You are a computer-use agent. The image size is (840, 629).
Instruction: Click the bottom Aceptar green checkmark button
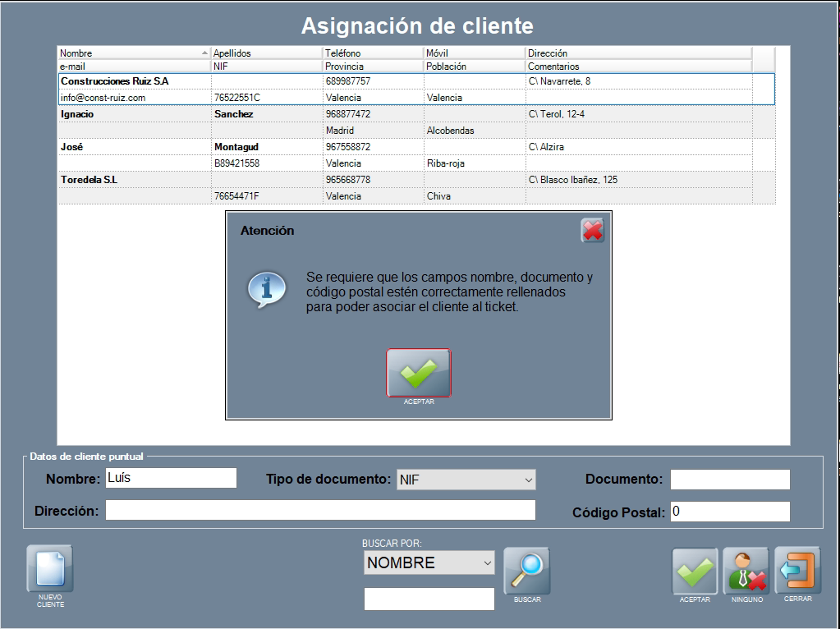(695, 571)
